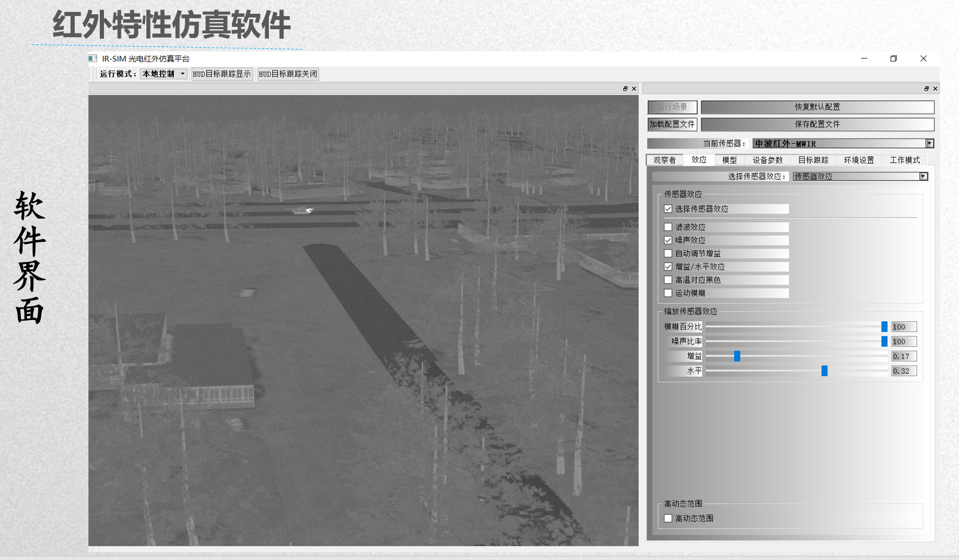Enable the 滤波效应 checkbox

(668, 227)
